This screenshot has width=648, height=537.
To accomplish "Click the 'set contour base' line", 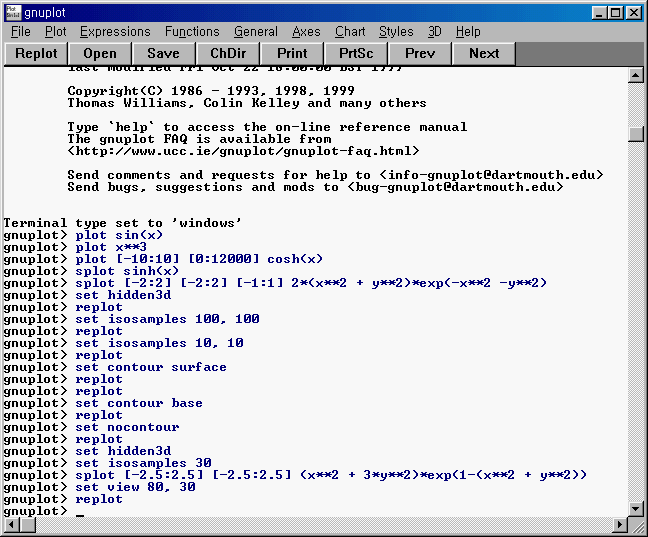I will click(x=139, y=403).
